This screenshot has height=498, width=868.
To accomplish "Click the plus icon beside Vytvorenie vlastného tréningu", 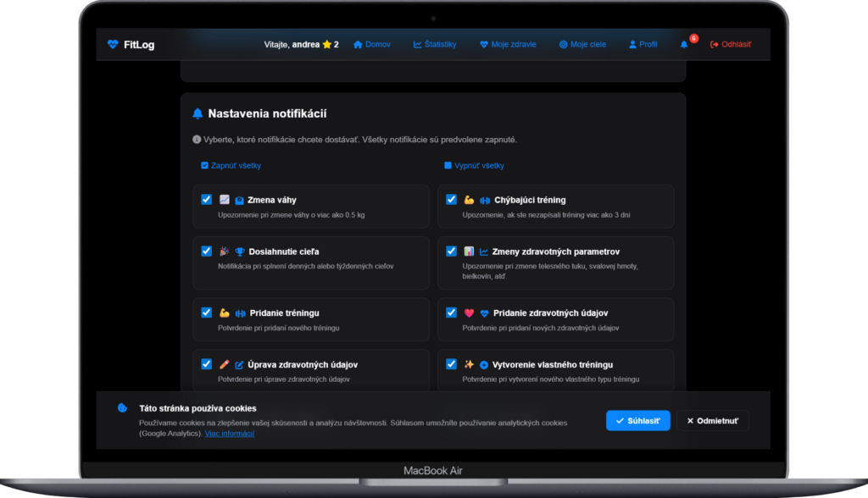I will coord(484,365).
